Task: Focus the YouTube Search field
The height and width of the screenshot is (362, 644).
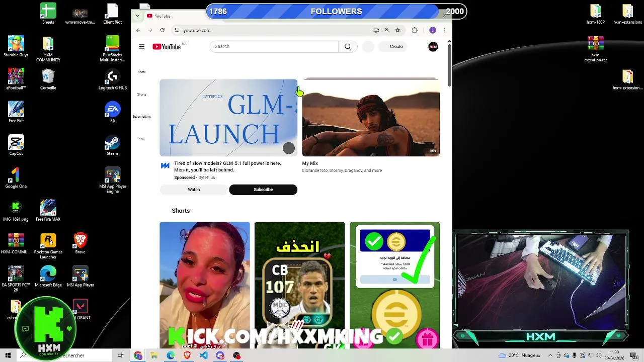Action: click(x=274, y=46)
